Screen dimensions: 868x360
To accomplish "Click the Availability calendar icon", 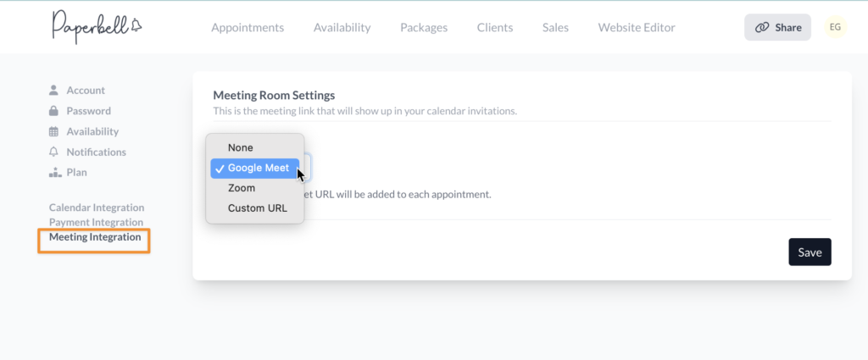I will pos(53,131).
